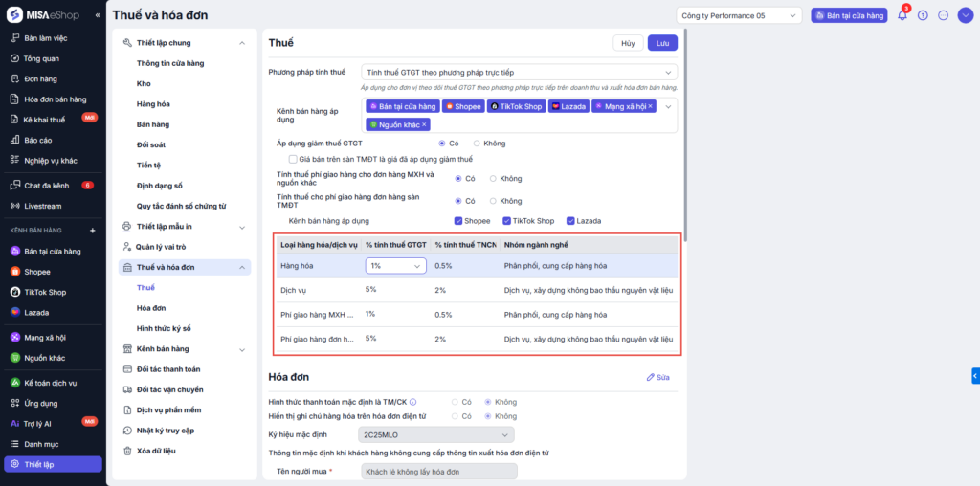Image resolution: width=980 pixels, height=486 pixels.
Task: Select Không for shipping tax MXH orders
Action: (493, 179)
